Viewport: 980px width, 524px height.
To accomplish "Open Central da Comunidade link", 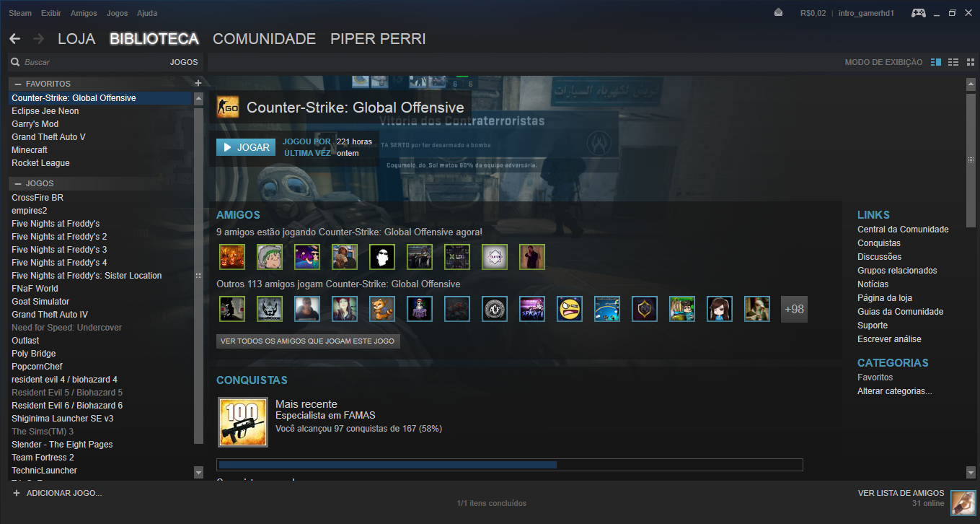I will tap(903, 230).
